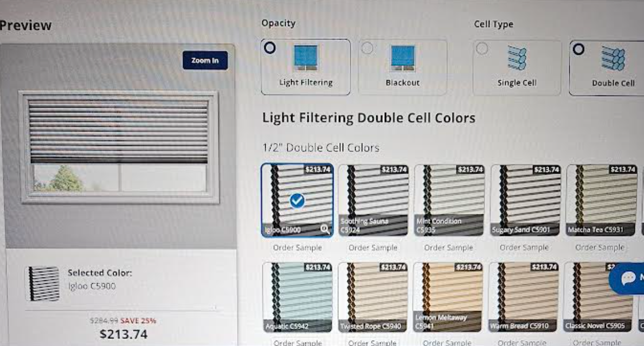Click the Single Cell honeycomb icon
This screenshot has width=644, height=346.
tap(517, 58)
